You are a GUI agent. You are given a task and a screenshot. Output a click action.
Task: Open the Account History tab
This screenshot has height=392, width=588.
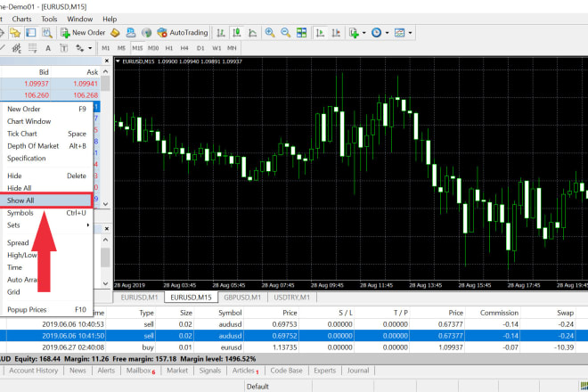pyautogui.click(x=34, y=370)
